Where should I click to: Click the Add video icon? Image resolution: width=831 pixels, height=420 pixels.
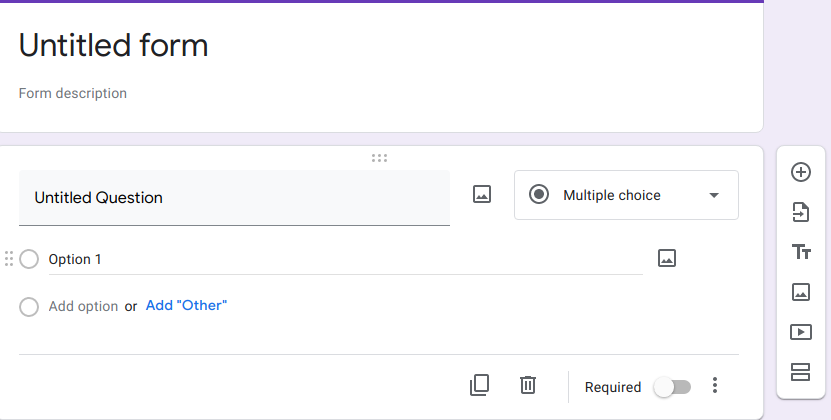coord(800,332)
